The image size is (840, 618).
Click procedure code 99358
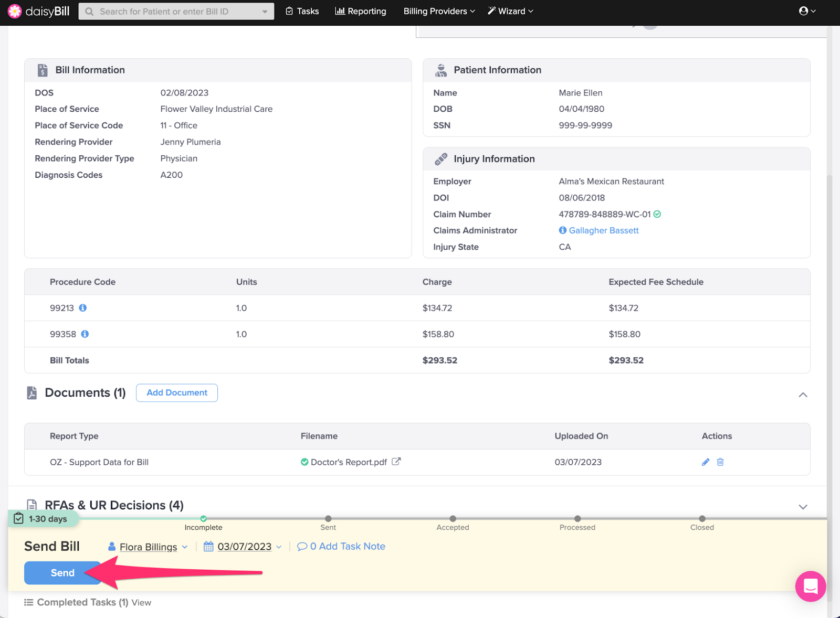point(63,334)
